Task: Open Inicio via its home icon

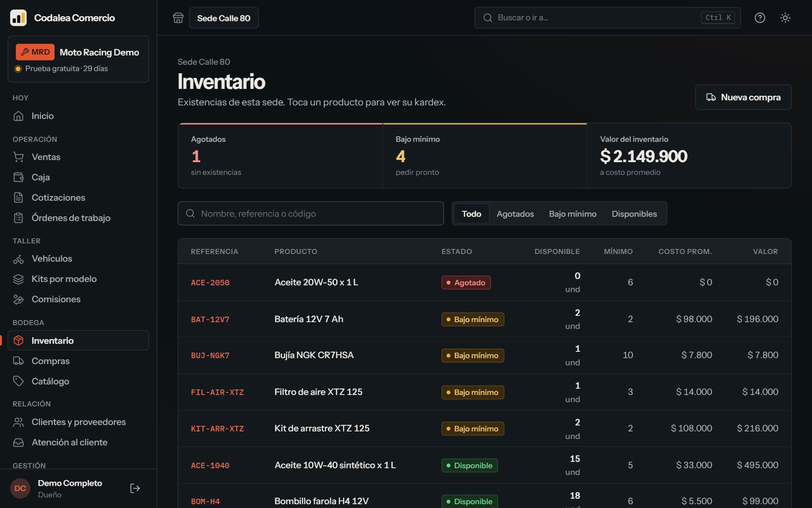Action: tap(18, 116)
